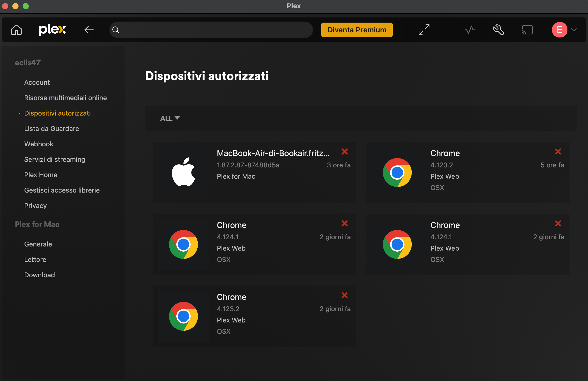Open settings via the wrench icon
Screen dimensions: 588x381
click(x=498, y=30)
